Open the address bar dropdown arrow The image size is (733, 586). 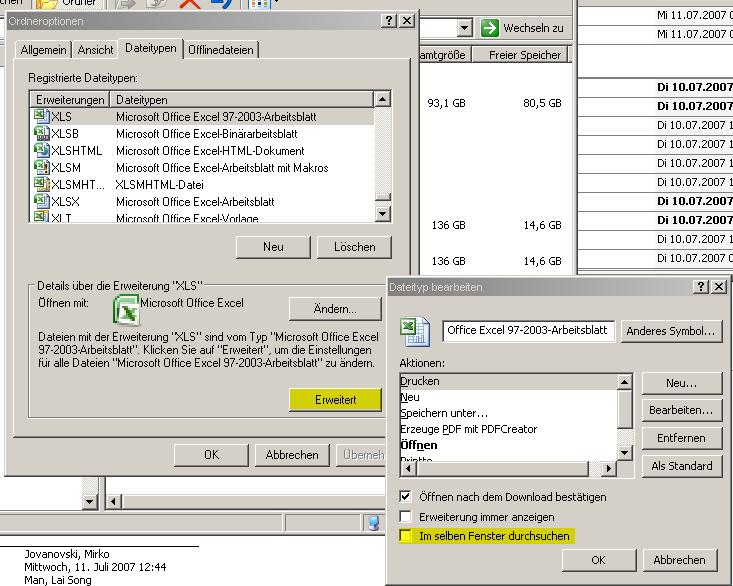464,28
